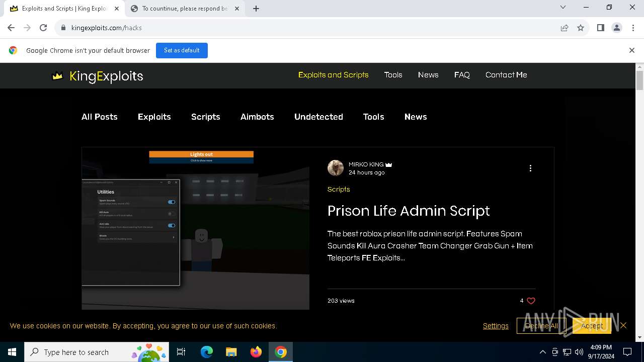Switch to the 'To countinue' tab

click(x=185, y=9)
